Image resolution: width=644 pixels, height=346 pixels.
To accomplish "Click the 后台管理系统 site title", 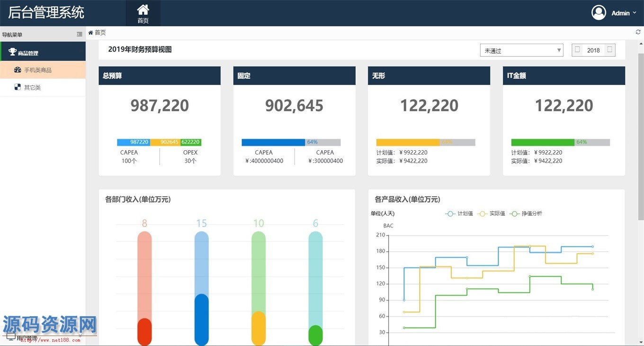I will pos(46,12).
